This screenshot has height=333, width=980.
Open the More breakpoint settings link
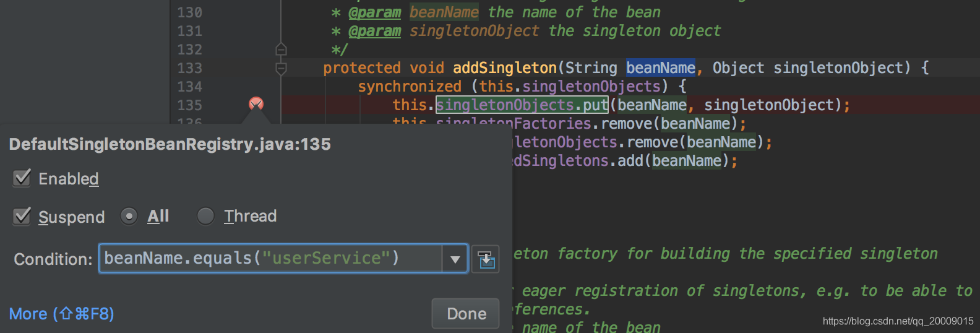[x=62, y=314]
